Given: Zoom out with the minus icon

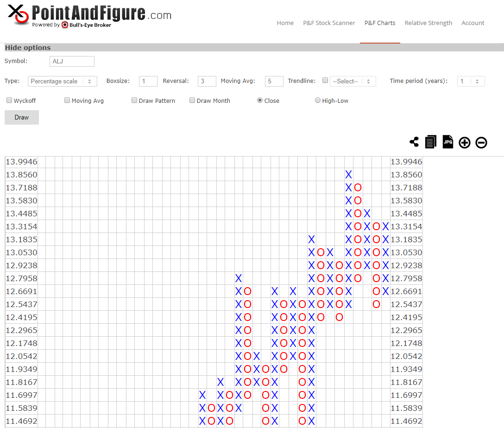Looking at the screenshot, I should point(481,143).
